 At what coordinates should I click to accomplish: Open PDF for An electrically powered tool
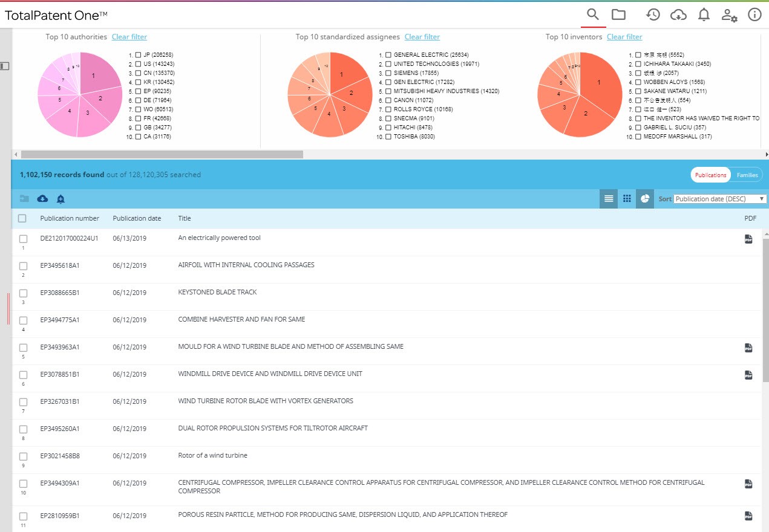tap(748, 239)
